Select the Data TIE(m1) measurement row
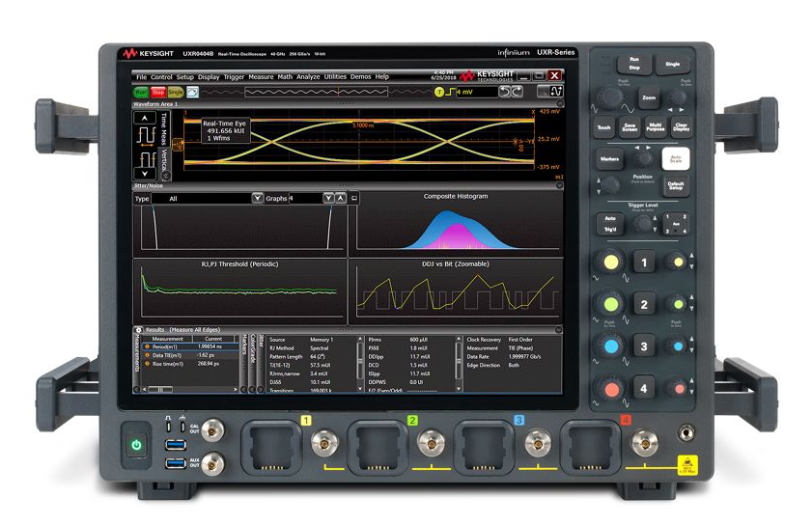Screen dimensions: 812x525 tap(189, 355)
